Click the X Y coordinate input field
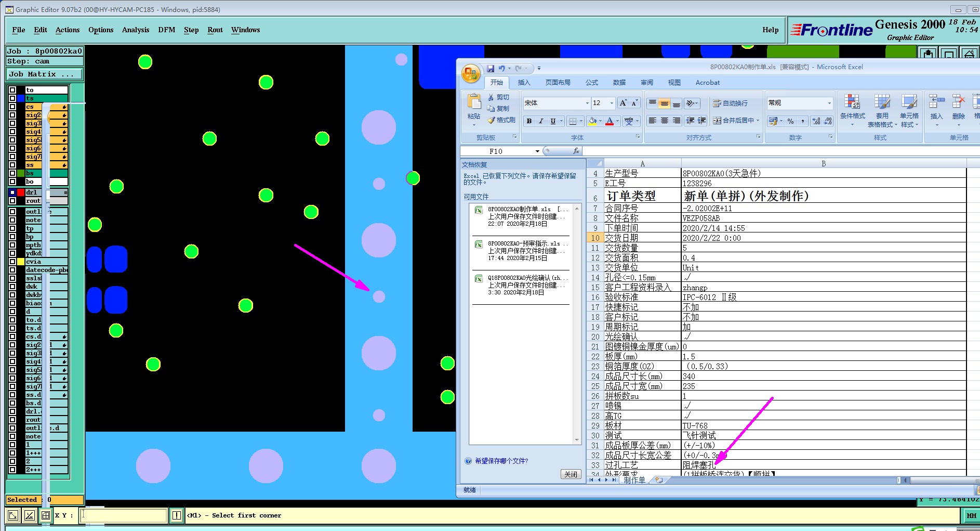Image resolution: width=980 pixels, height=531 pixels. tap(124, 515)
